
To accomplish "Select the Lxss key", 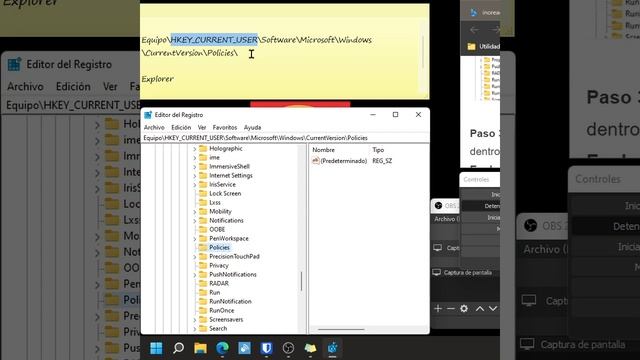I will coord(215,202).
